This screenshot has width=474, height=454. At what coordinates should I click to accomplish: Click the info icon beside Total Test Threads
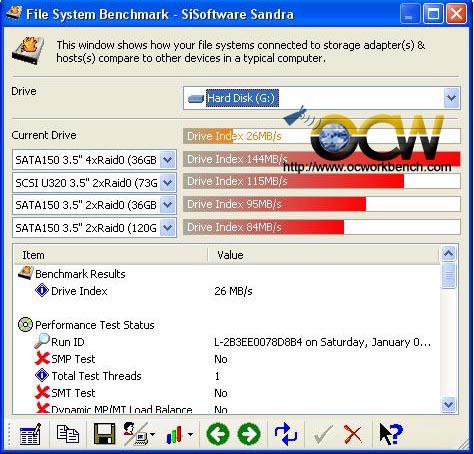tap(42, 375)
